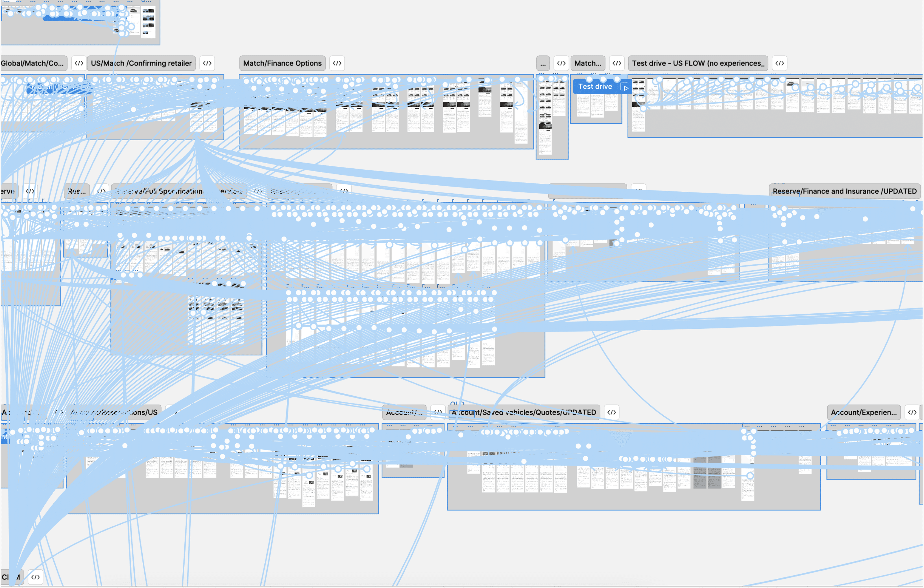Select the Match/Finance Options section label
The image size is (924, 588).
pyautogui.click(x=282, y=63)
